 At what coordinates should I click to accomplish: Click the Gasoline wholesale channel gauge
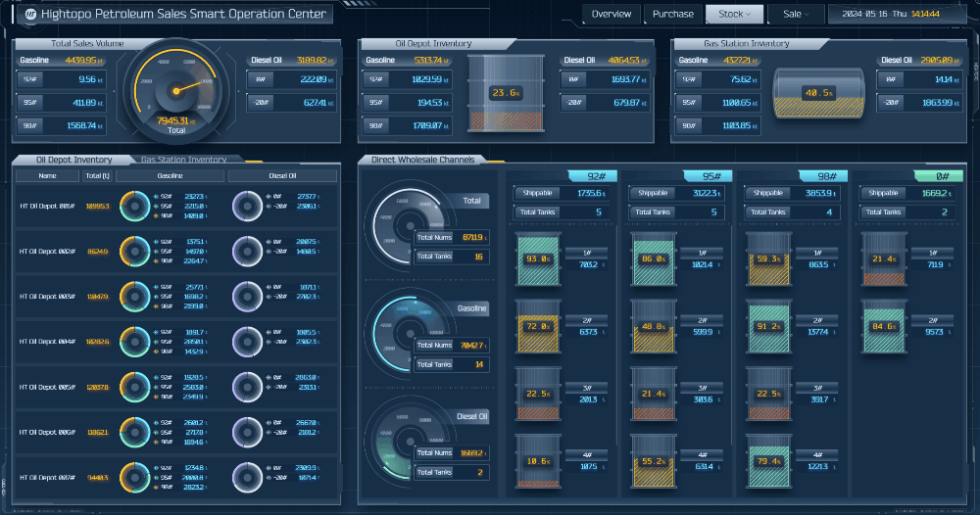(410, 333)
